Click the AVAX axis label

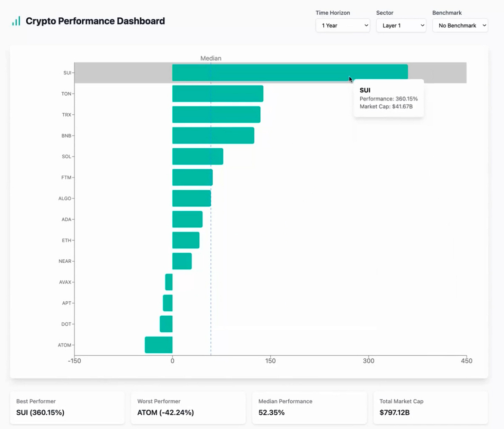(65, 282)
